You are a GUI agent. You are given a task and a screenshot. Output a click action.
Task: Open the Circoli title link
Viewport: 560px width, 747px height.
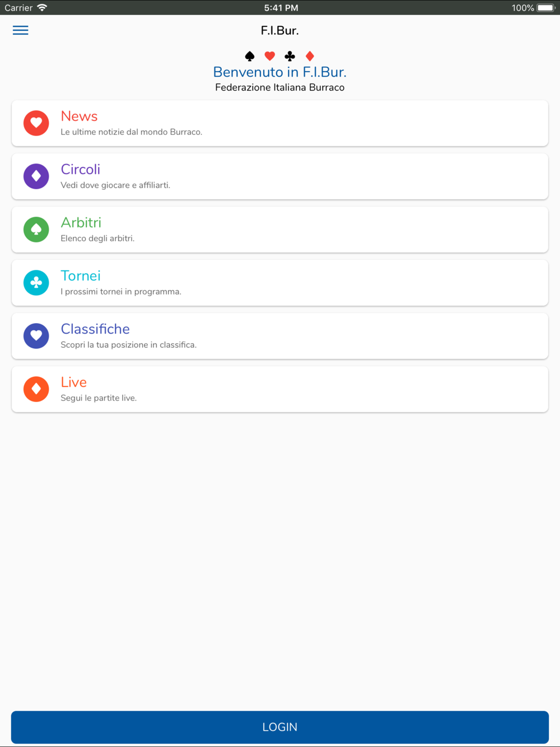(81, 169)
